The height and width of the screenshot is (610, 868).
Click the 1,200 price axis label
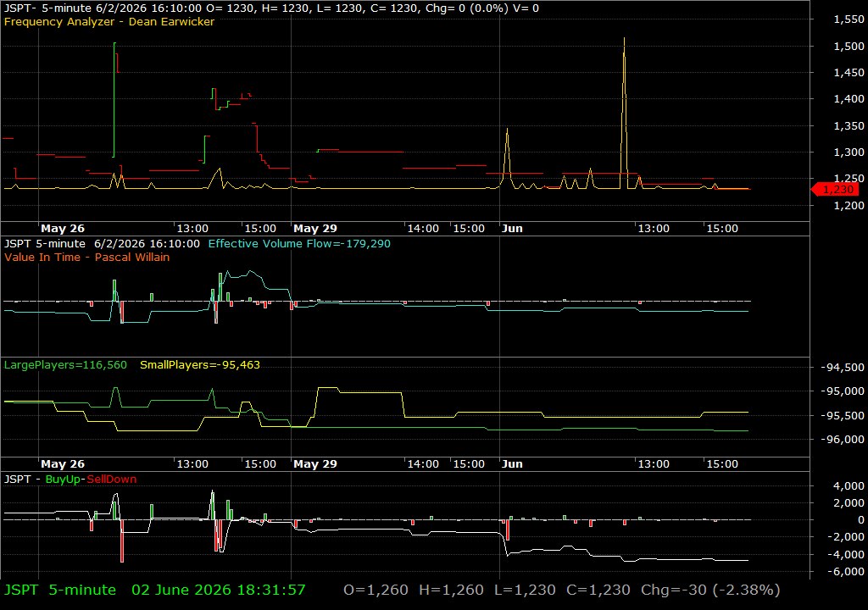tap(849, 205)
